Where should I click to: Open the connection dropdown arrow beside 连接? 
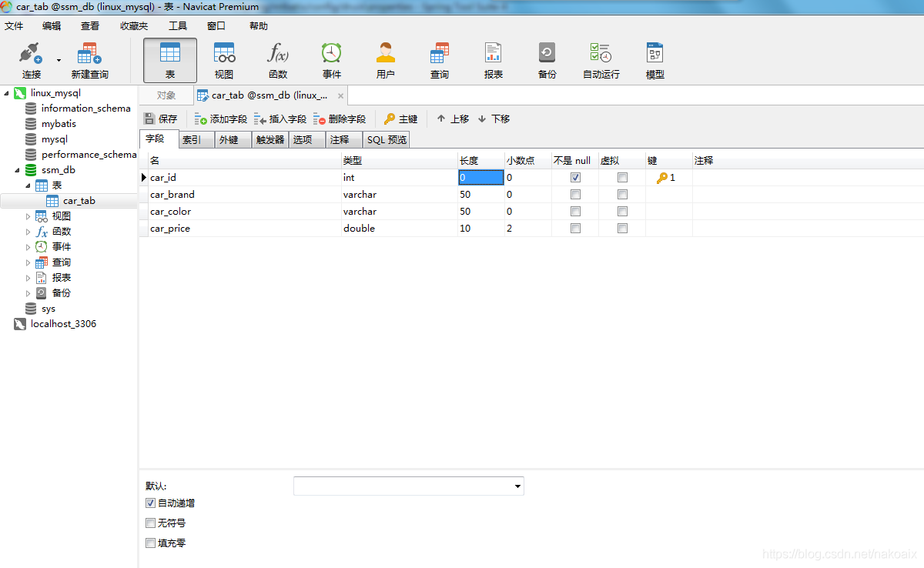[59, 60]
